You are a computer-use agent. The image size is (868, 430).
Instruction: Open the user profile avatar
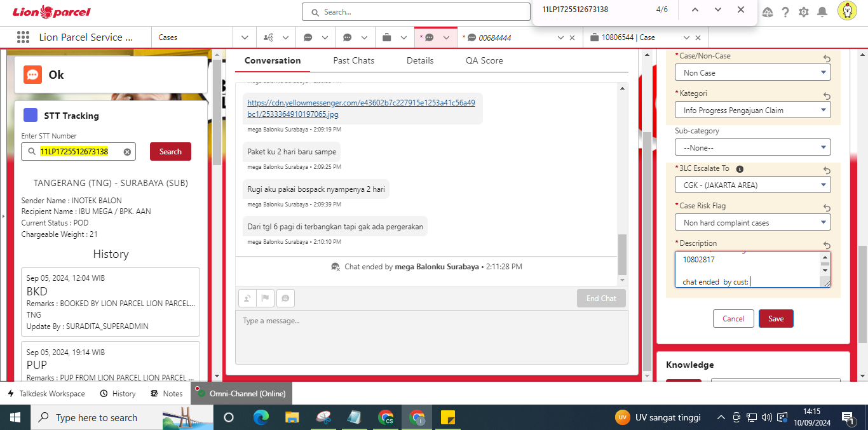pos(847,11)
